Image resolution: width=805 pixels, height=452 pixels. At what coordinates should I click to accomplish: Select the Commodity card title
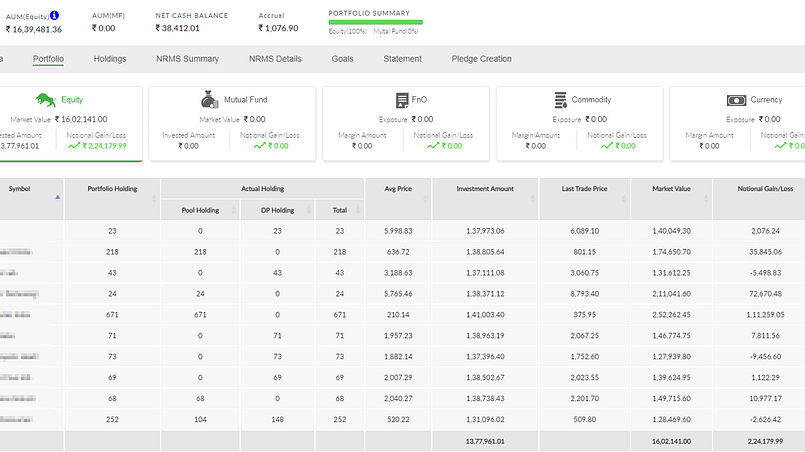tap(591, 100)
